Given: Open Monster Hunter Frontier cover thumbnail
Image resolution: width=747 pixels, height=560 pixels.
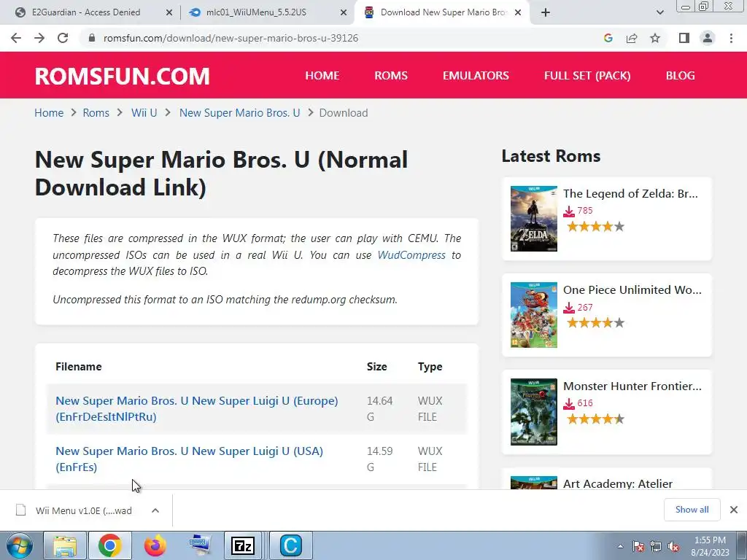Looking at the screenshot, I should tap(533, 412).
